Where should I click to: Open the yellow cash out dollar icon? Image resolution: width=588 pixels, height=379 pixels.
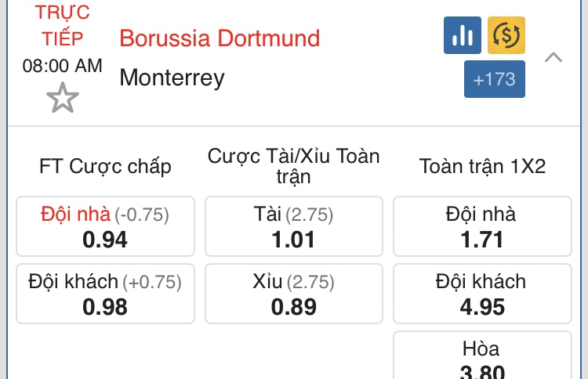click(506, 35)
